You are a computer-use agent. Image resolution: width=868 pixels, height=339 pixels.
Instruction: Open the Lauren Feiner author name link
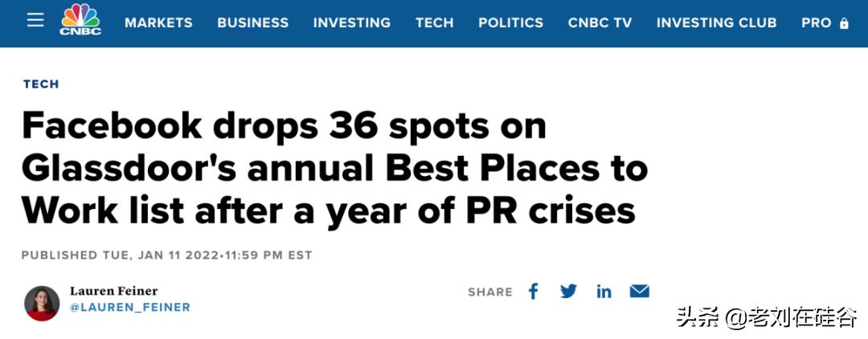[x=113, y=291]
